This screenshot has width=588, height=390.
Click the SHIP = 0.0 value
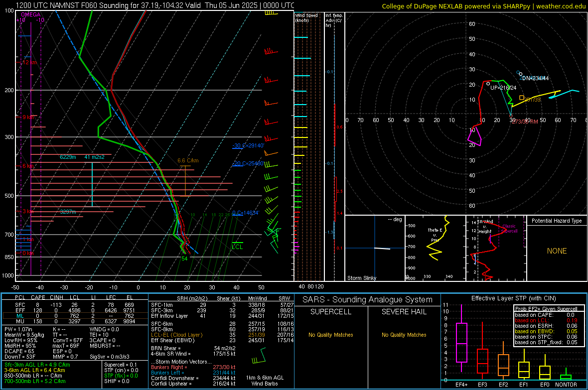coord(117,381)
